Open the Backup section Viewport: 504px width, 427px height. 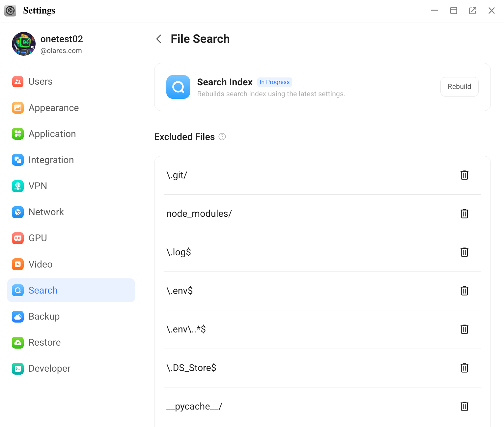coord(44,316)
